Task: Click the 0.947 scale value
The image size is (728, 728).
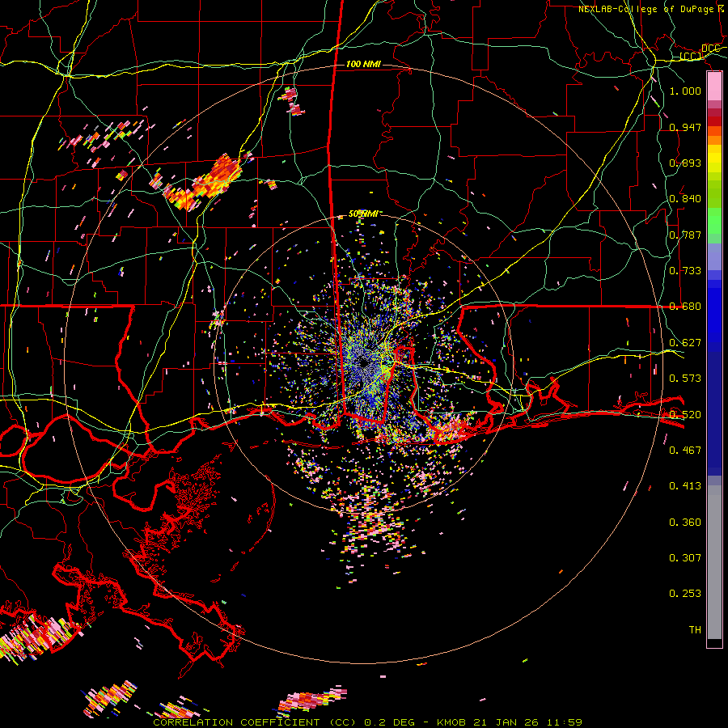Action: pyautogui.click(x=685, y=127)
